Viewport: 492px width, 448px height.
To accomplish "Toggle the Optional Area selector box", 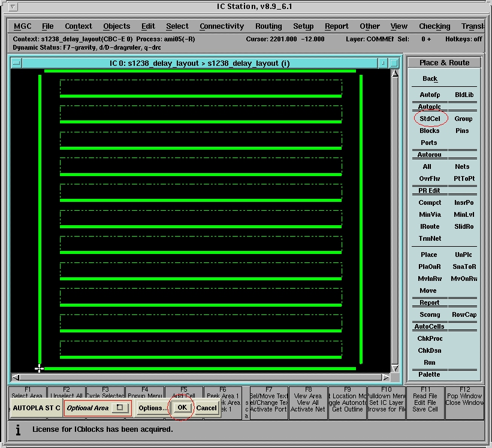I will point(120,408).
